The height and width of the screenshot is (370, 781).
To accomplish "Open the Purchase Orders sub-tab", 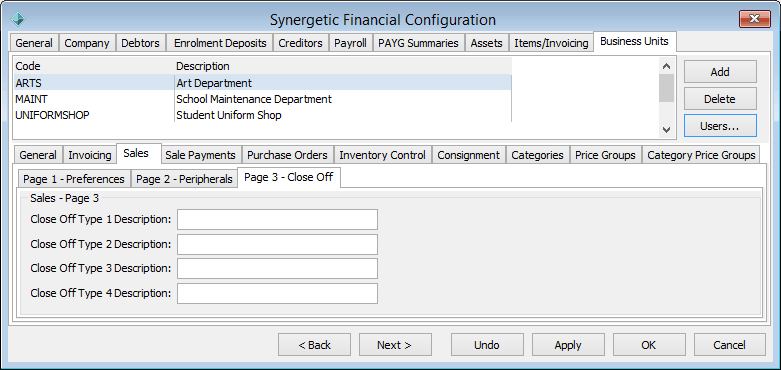I will [287, 155].
